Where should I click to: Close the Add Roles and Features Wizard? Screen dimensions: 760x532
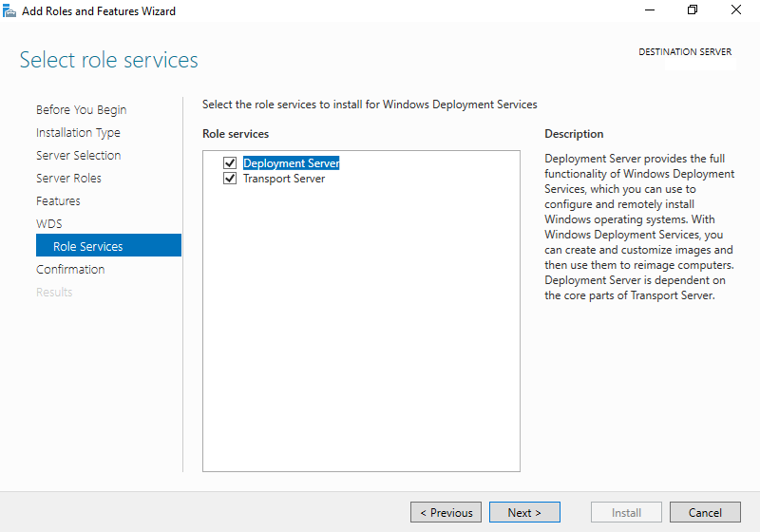pos(736,10)
